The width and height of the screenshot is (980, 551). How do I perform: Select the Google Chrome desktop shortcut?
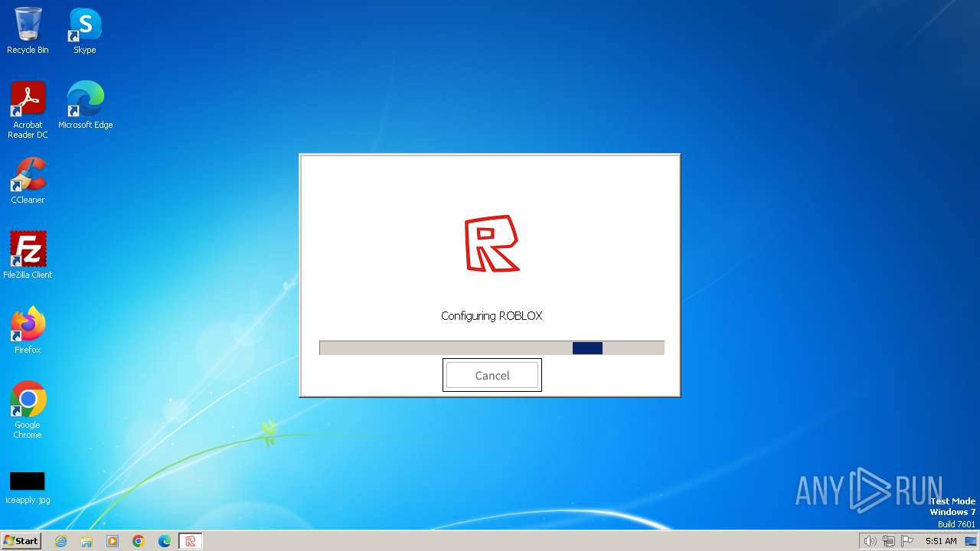coord(28,410)
